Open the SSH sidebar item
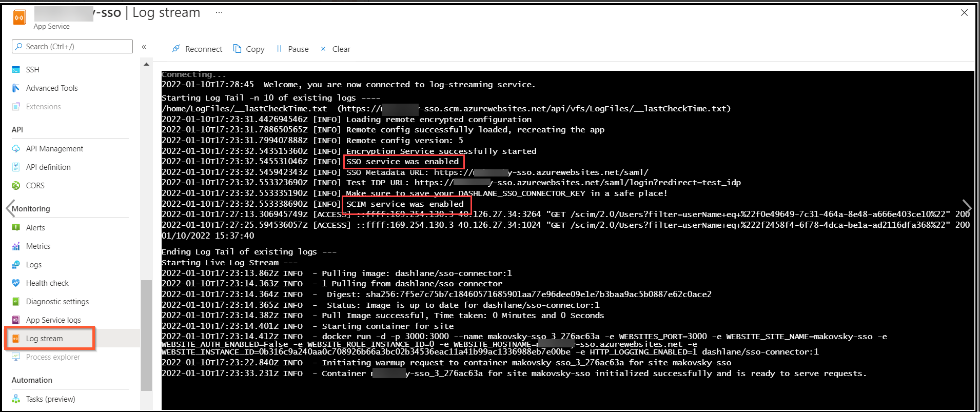 pyautogui.click(x=32, y=70)
